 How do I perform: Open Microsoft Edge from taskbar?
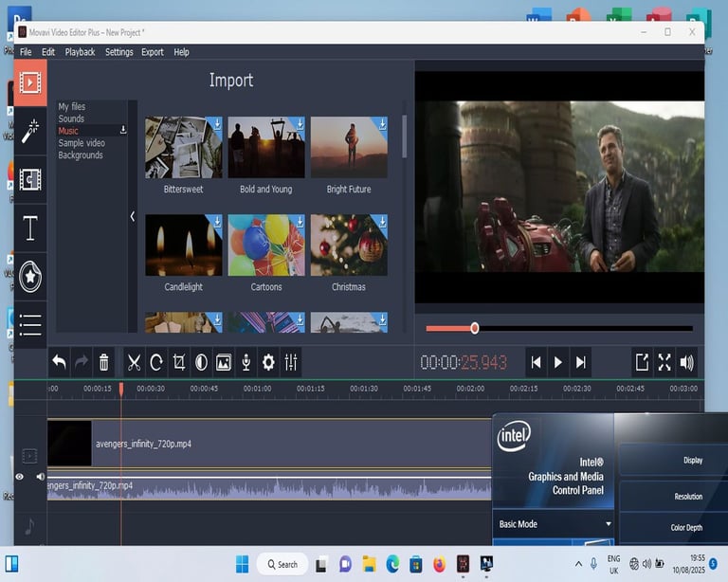[x=392, y=564]
